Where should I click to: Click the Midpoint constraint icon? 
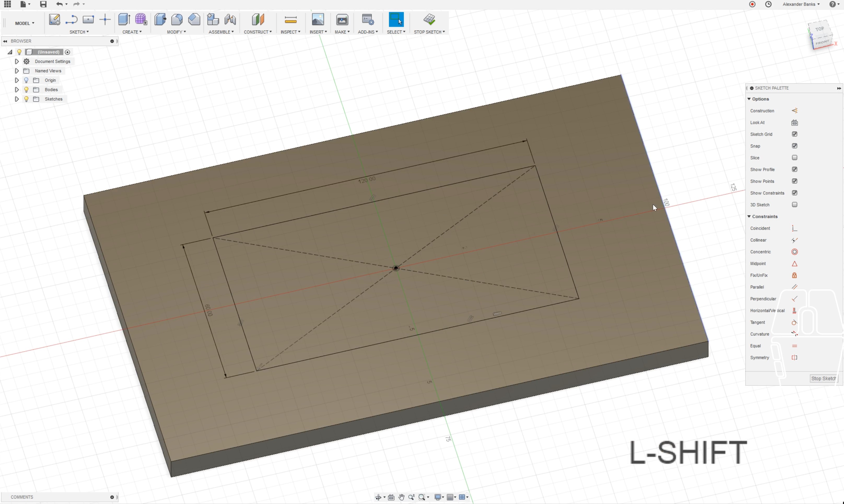[794, 263]
